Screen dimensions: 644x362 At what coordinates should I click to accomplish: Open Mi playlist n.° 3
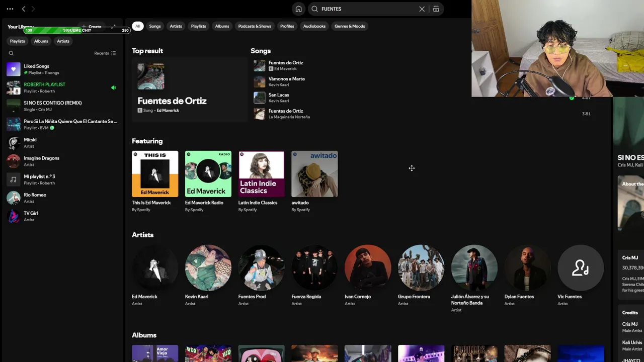pyautogui.click(x=62, y=179)
